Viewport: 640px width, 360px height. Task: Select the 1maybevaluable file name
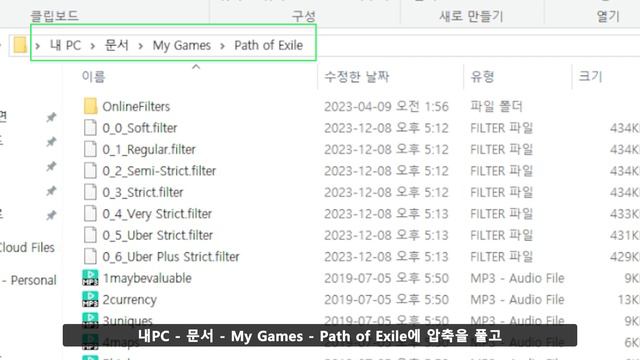click(147, 278)
